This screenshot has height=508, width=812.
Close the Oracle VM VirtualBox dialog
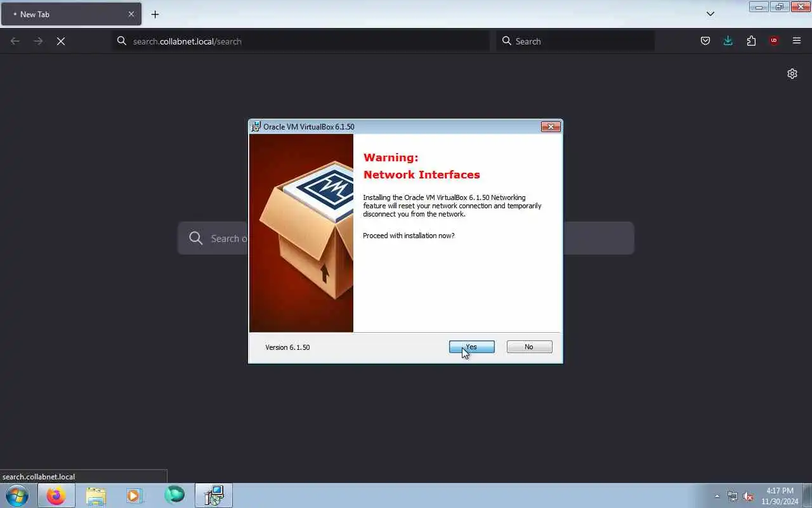click(551, 126)
